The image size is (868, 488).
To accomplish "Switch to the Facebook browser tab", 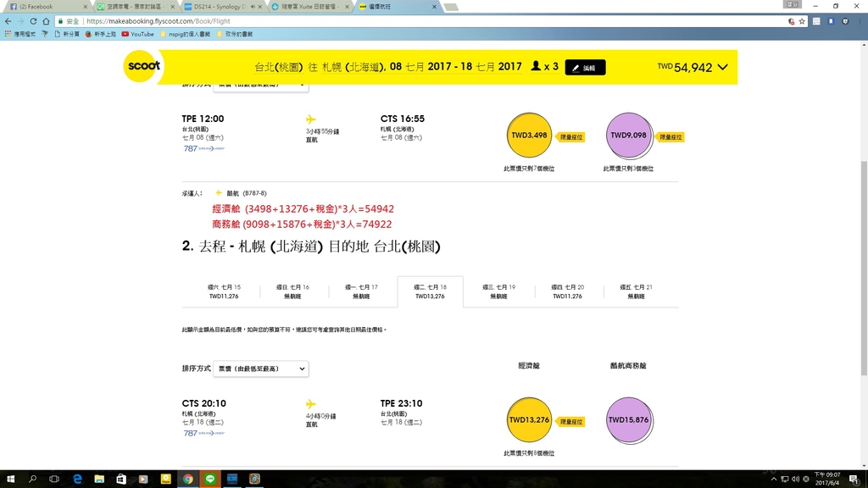I will click(x=47, y=6).
